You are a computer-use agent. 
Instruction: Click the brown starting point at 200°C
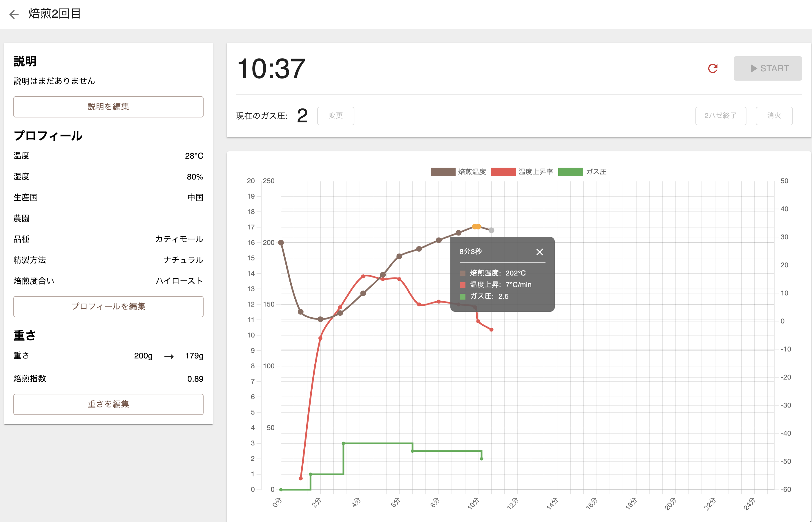click(281, 243)
